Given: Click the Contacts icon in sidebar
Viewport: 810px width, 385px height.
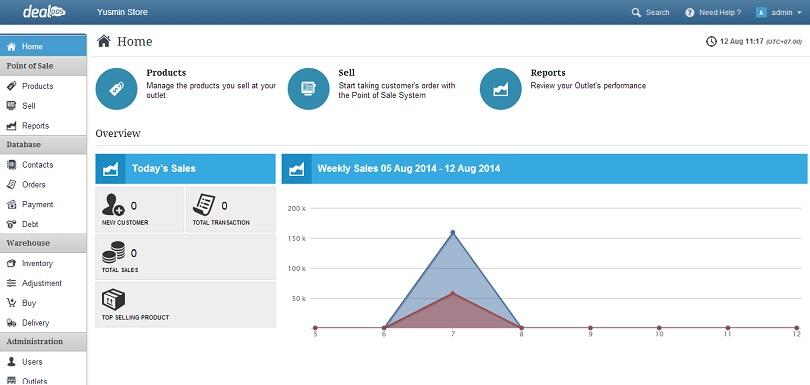Looking at the screenshot, I should coord(11,165).
